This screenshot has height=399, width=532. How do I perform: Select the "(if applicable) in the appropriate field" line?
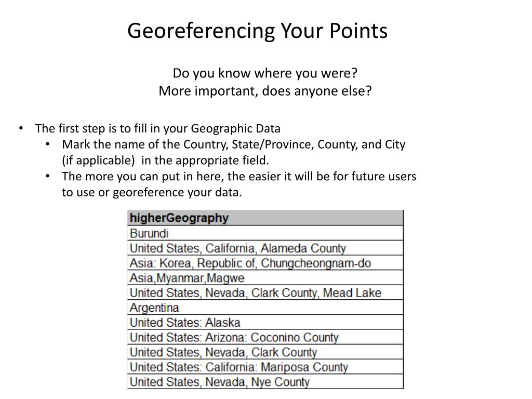[166, 161]
